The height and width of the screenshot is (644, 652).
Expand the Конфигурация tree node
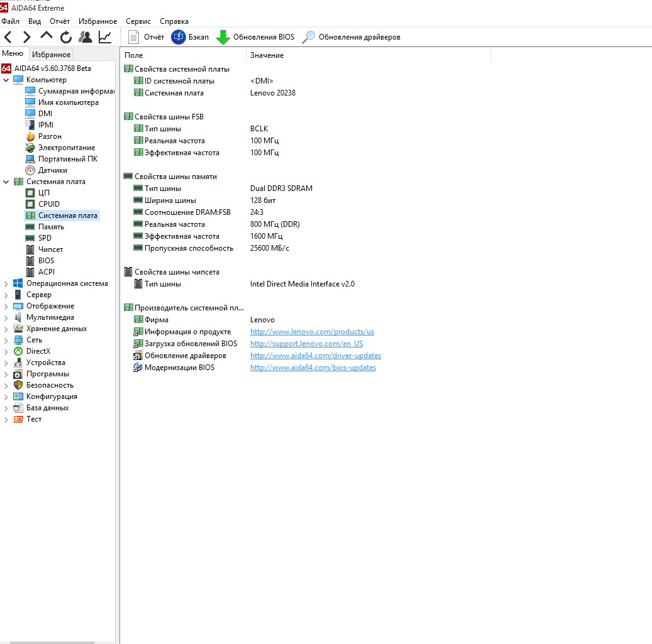(6, 397)
